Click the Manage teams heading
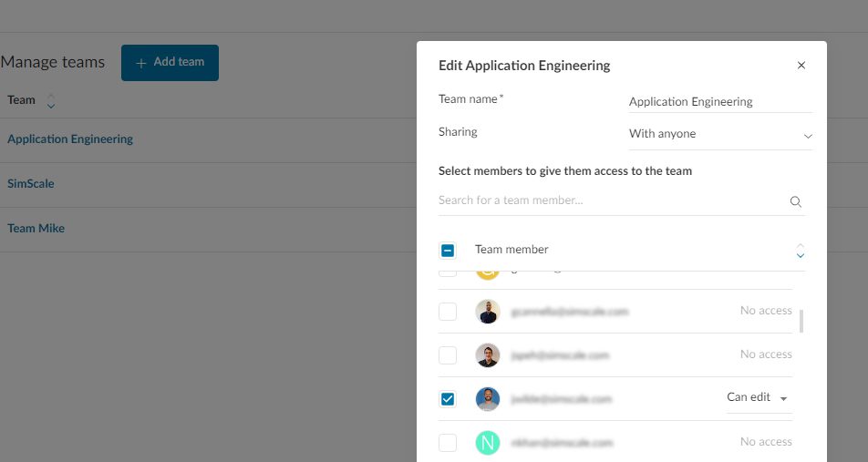 pos(53,62)
